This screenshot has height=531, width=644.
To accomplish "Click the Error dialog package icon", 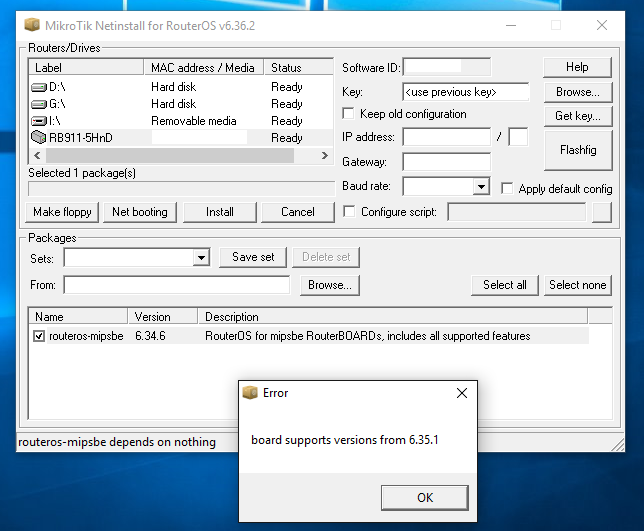I will [x=250, y=393].
